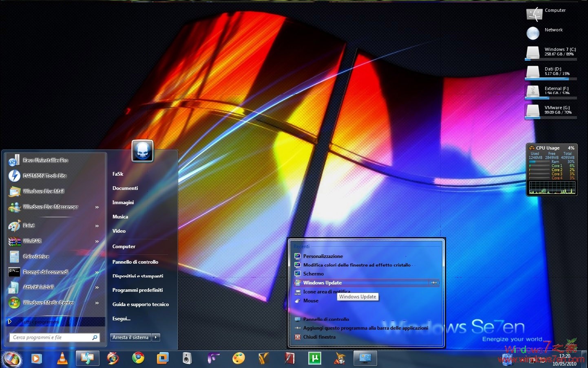
Task: Expand the Arresta il sistema arrow
Action: point(155,337)
